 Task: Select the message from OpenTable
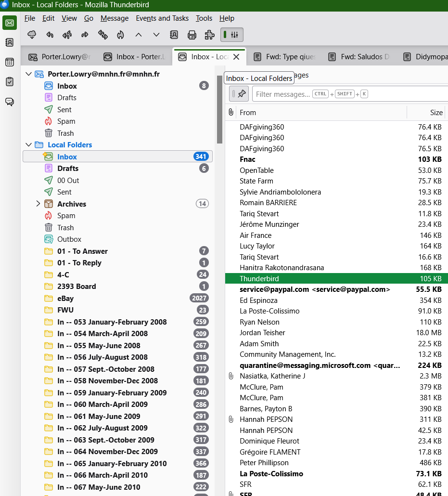[x=336, y=170]
